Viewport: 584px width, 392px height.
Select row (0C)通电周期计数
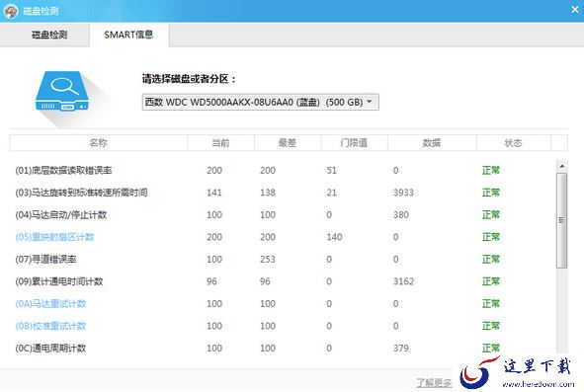pos(283,349)
